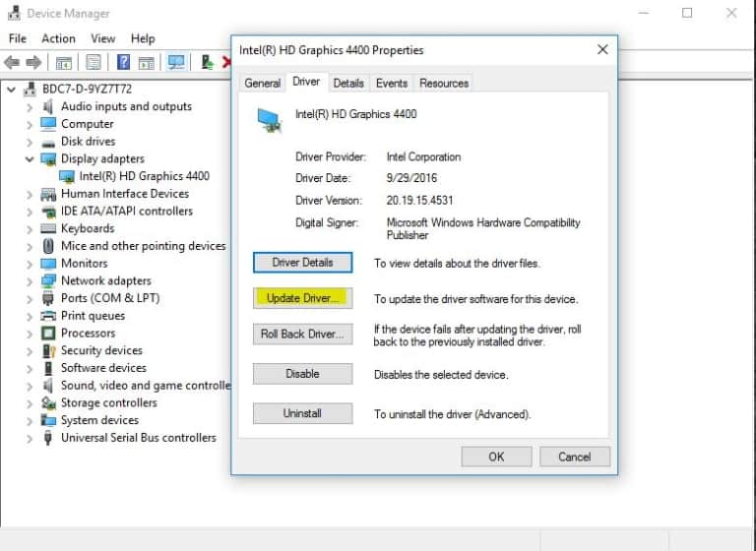The width and height of the screenshot is (756, 551).
Task: Switch to the Events tab
Action: coord(392,84)
